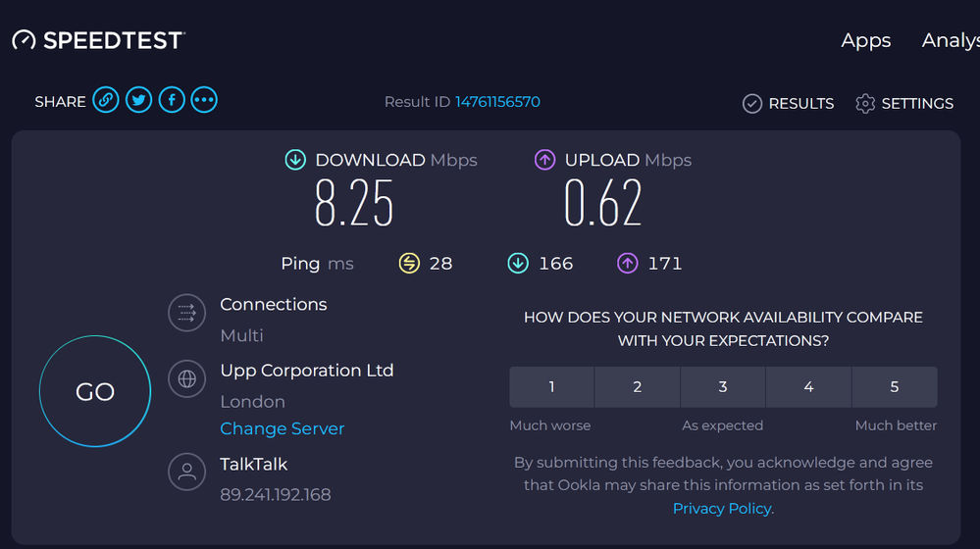
Task: Click the Speedtest logo
Action: [99, 40]
